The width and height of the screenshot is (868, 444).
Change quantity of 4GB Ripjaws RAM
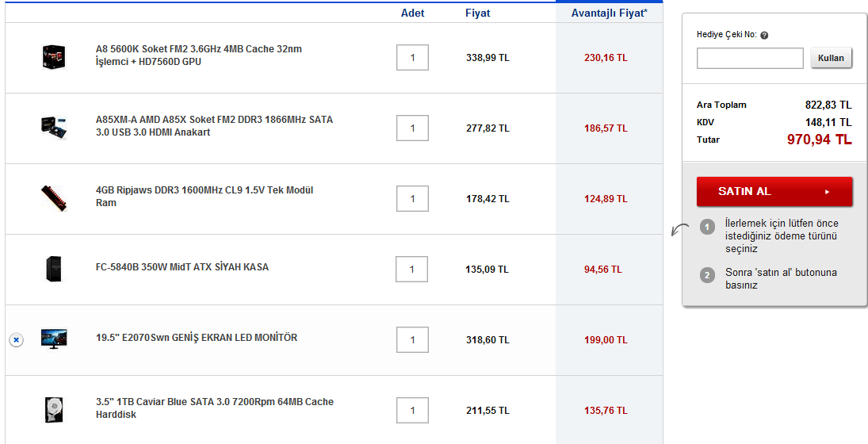pos(412,199)
